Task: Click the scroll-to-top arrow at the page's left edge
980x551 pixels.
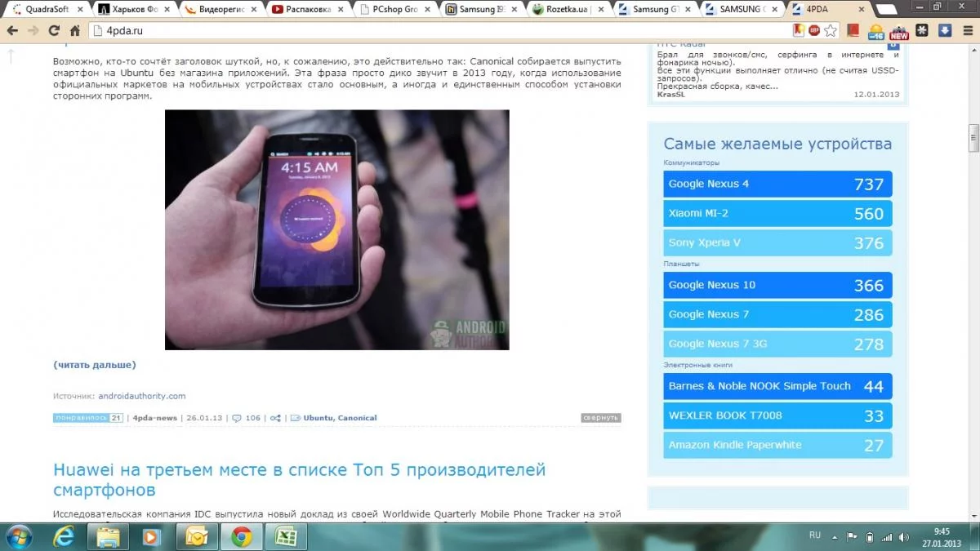Action: click(11, 56)
